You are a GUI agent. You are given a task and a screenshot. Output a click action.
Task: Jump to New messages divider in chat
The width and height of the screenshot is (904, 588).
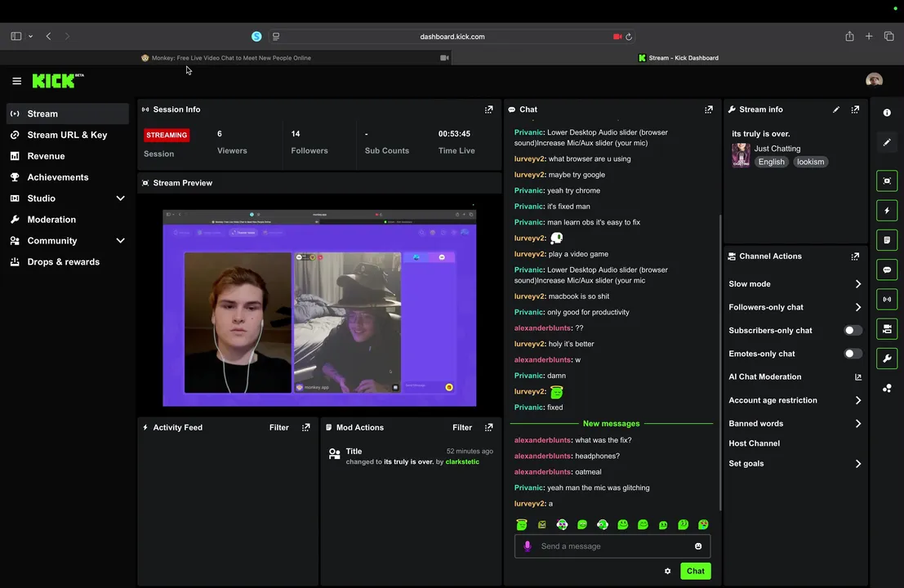pos(611,424)
